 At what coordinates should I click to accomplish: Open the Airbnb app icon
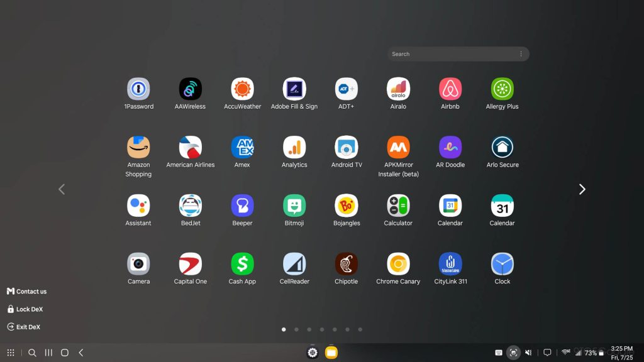450,89
